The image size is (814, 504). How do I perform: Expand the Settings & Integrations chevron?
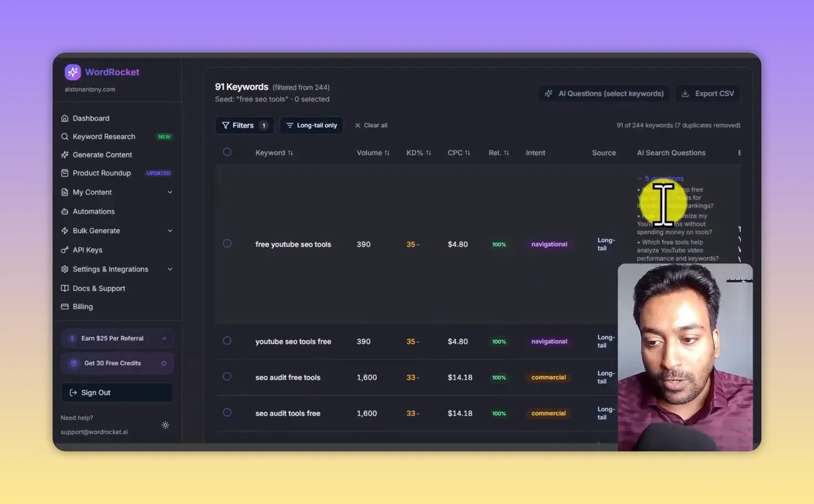170,269
